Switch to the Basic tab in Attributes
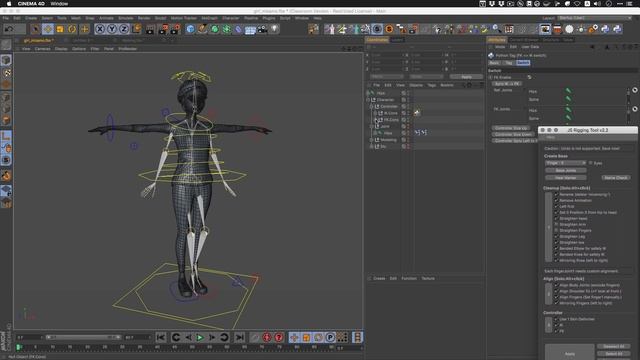The width and height of the screenshot is (640, 360). (494, 63)
